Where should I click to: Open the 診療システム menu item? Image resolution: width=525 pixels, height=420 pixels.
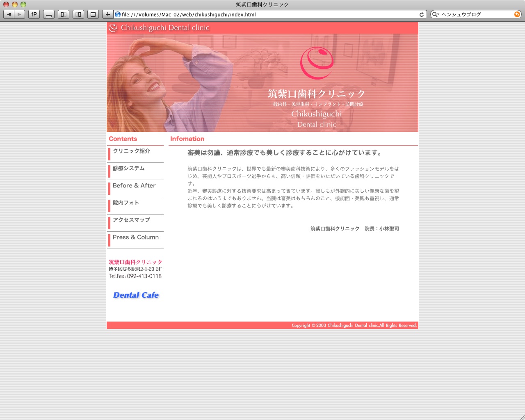point(129,169)
